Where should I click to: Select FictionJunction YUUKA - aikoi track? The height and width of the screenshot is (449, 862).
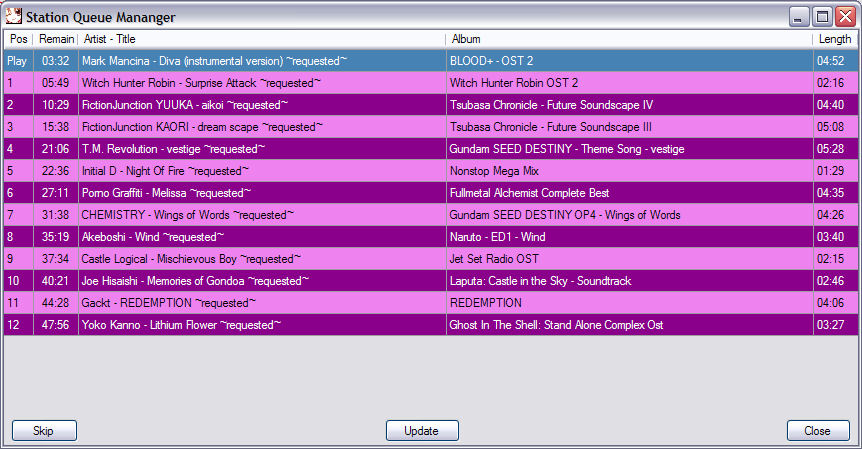(184, 105)
